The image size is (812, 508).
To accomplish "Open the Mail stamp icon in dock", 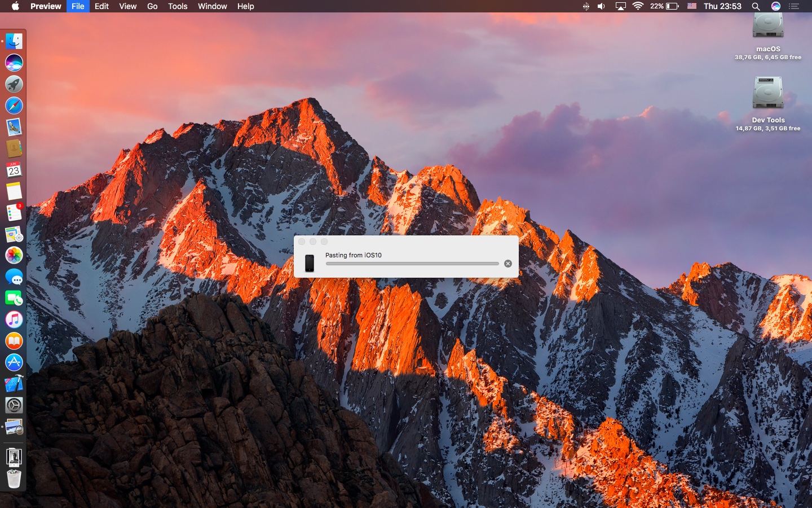I will click(14, 127).
